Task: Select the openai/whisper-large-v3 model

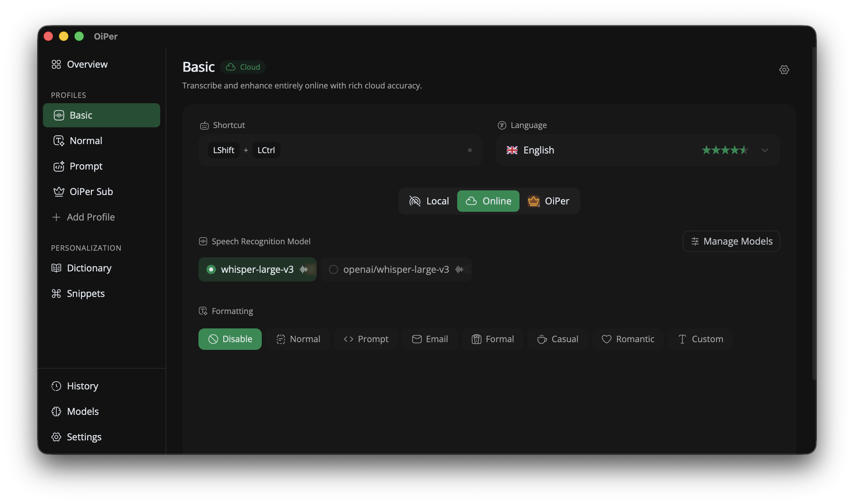Action: click(x=396, y=269)
